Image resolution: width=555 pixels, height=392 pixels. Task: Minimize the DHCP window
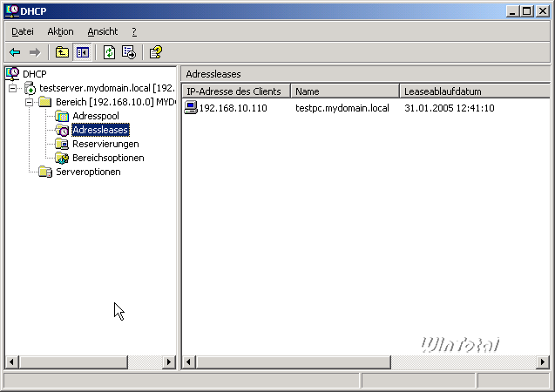[x=511, y=11]
